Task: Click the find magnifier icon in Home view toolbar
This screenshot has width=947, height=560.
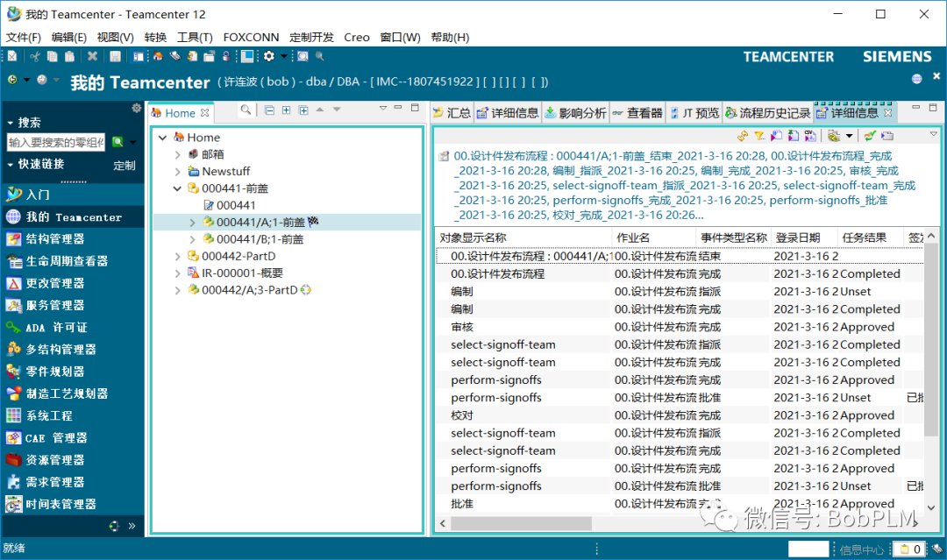Action: click(246, 110)
